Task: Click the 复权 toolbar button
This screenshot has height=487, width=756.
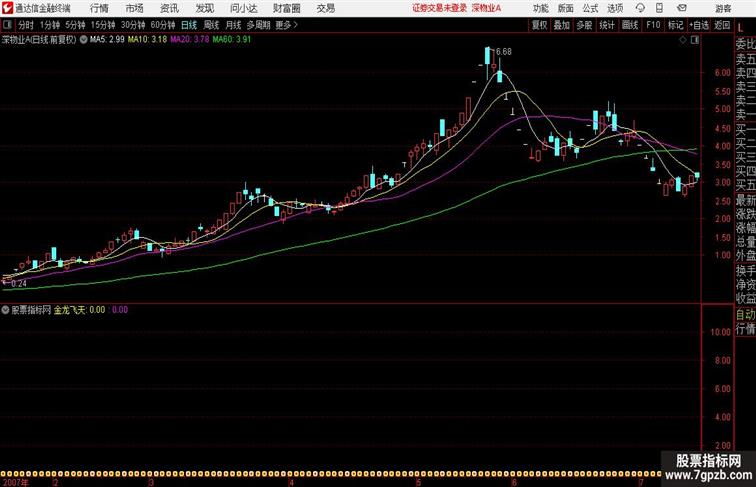Action: [x=539, y=25]
